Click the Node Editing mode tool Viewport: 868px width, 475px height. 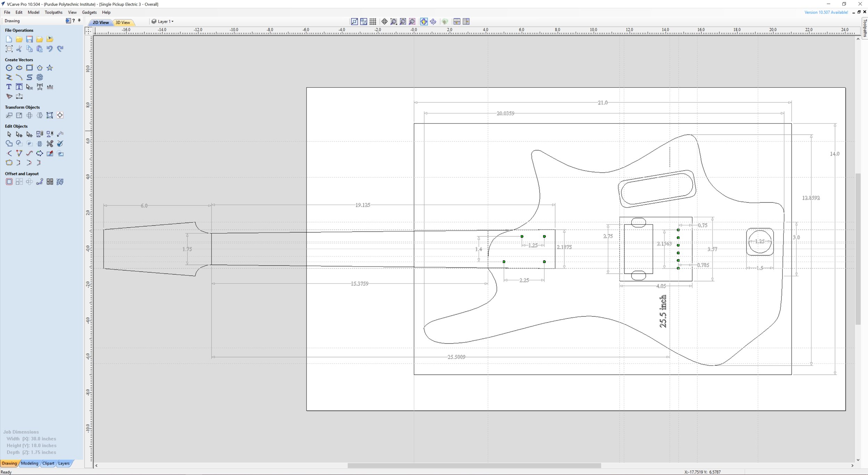point(19,134)
